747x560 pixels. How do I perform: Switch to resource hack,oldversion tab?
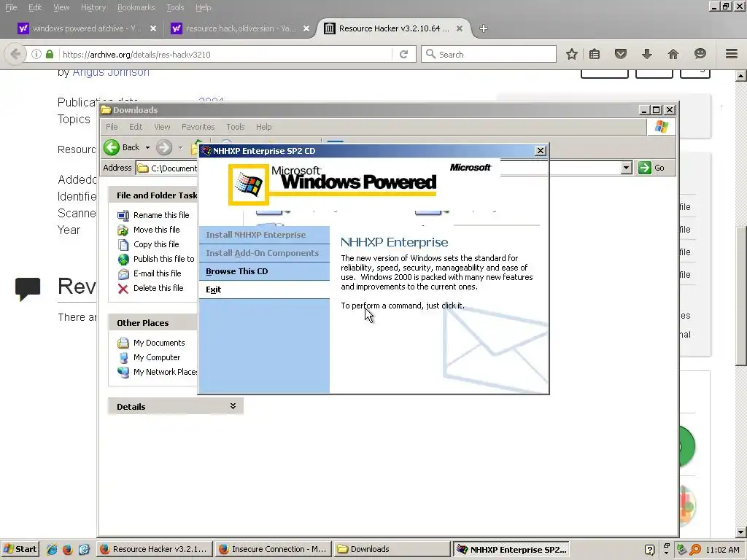click(241, 28)
